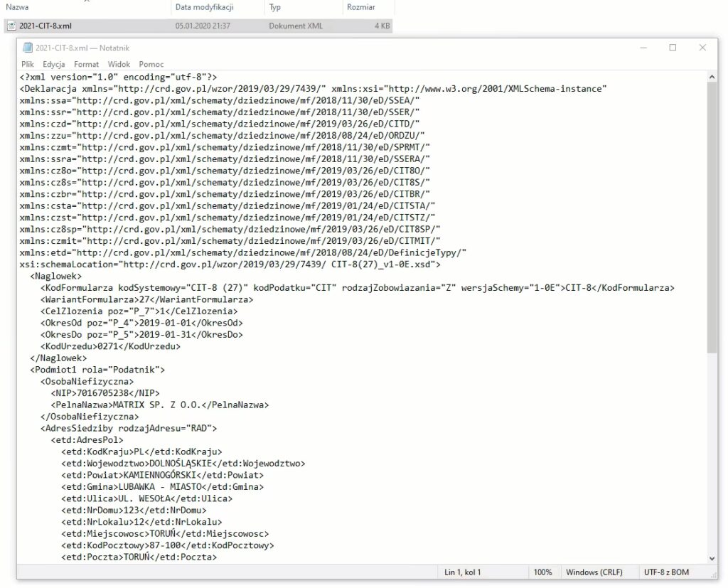
Task: Click the scrollbar up arrow in Notepad
Action: point(712,77)
